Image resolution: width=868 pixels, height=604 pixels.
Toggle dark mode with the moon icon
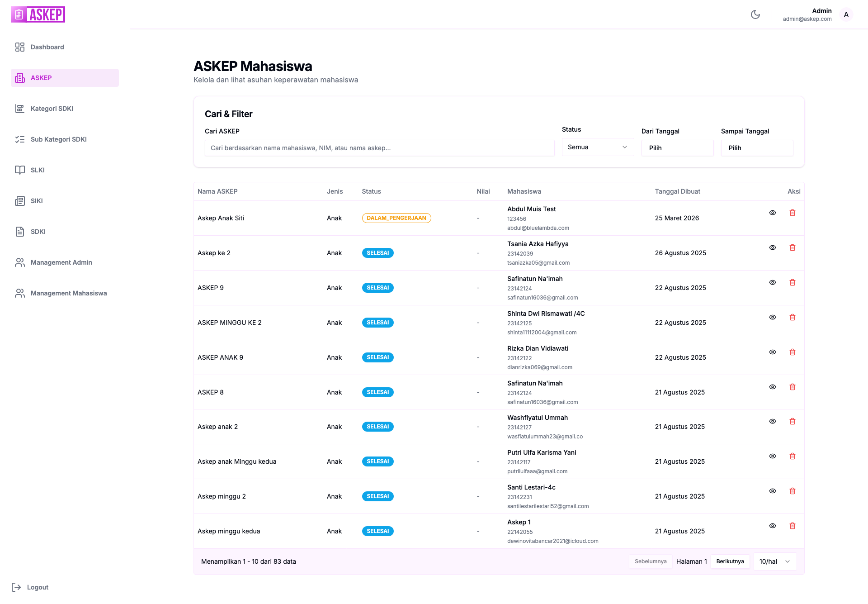(x=755, y=14)
